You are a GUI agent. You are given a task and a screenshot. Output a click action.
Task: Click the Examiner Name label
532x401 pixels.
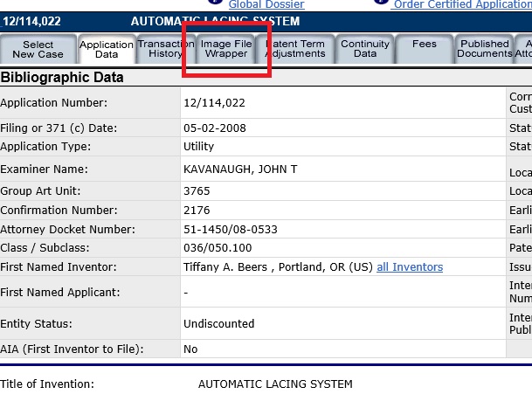tap(44, 169)
